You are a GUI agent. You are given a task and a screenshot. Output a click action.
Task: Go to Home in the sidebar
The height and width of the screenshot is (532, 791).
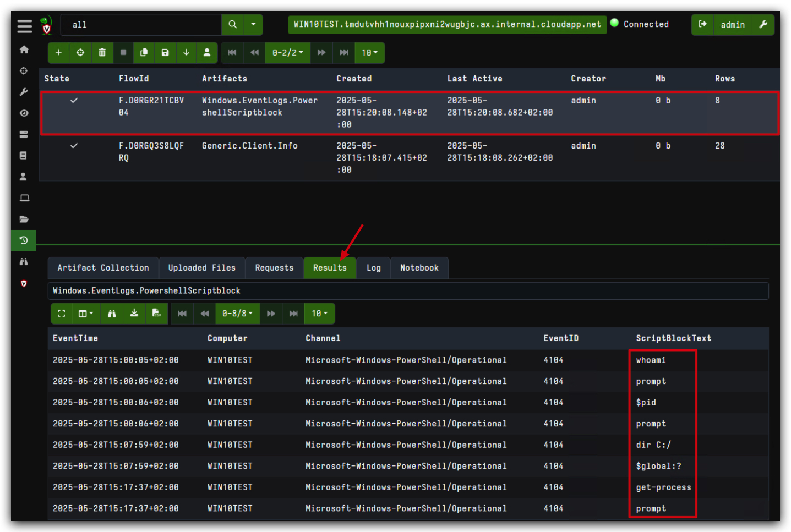click(x=24, y=50)
